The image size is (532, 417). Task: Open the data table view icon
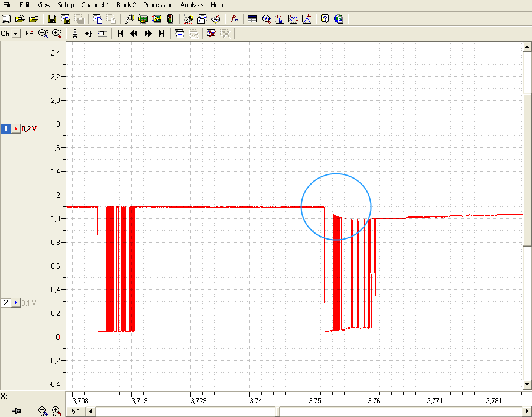(252, 19)
